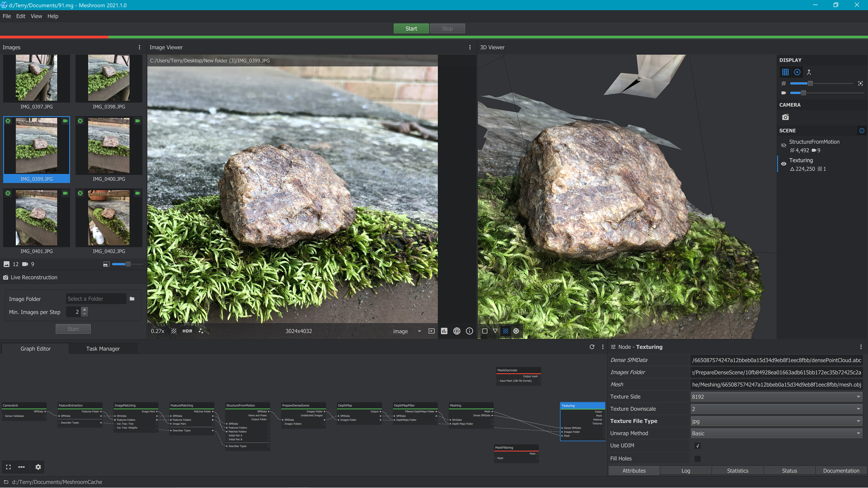Refresh the graph editor status

pyautogui.click(x=592, y=347)
